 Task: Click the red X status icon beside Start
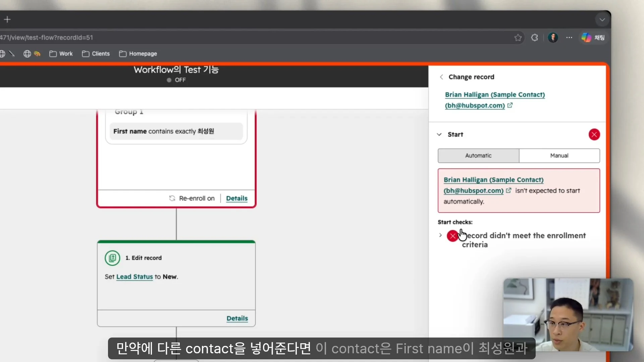[x=594, y=134]
